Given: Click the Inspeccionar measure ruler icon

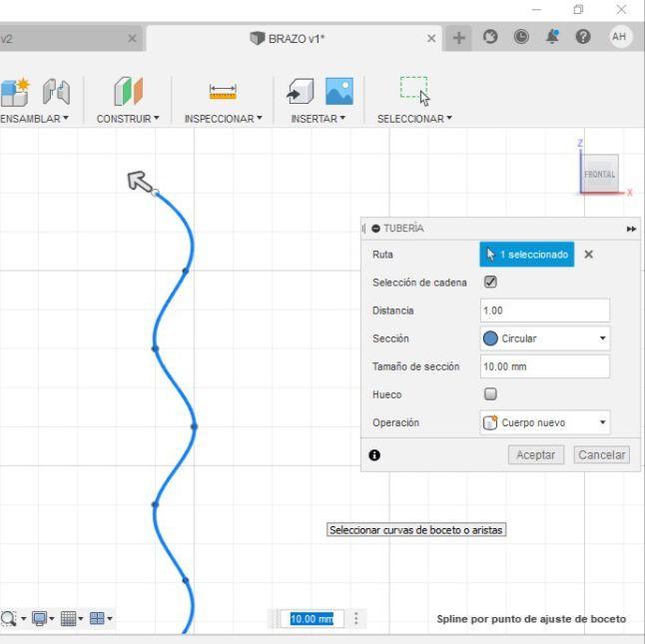Looking at the screenshot, I should pyautogui.click(x=223, y=92).
